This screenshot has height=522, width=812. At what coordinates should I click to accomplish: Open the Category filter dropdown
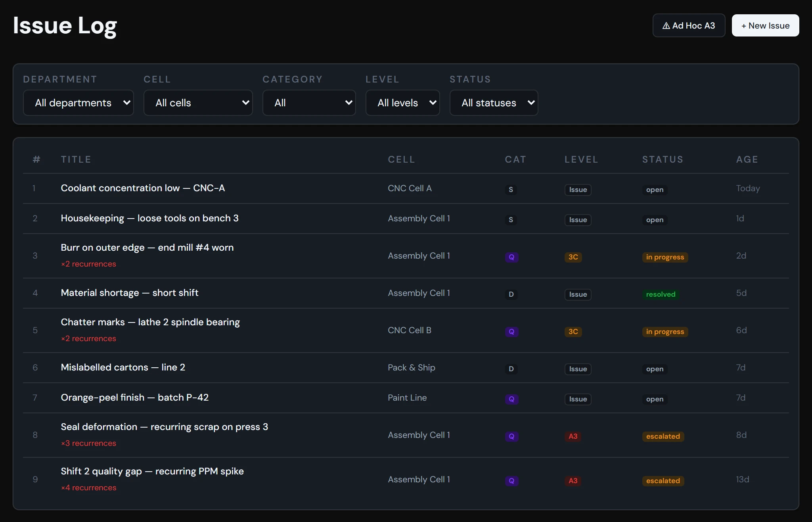309,103
